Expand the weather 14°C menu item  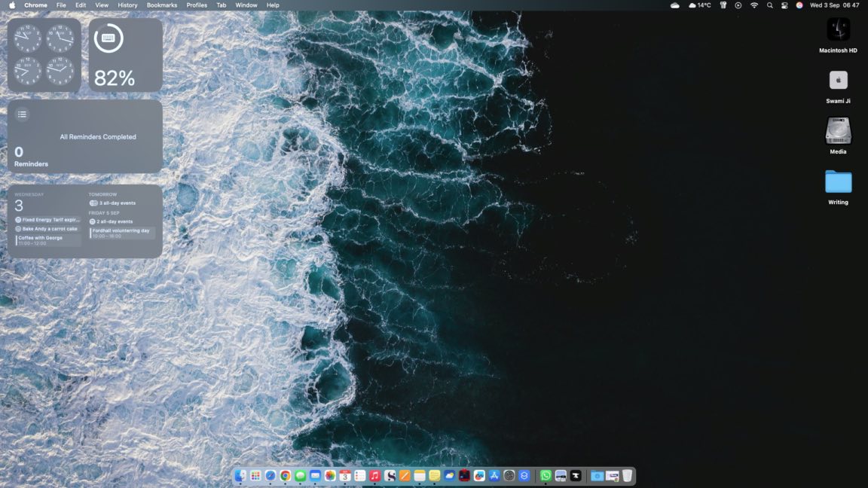click(x=699, y=5)
